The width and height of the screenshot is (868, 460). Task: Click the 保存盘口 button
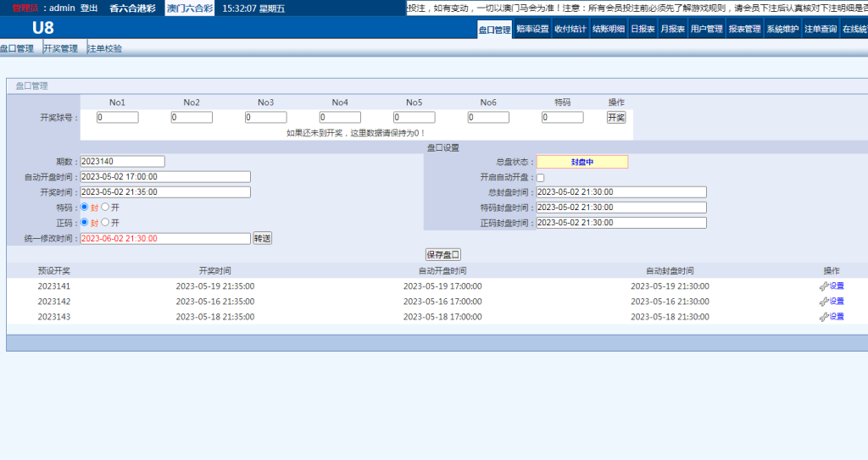pos(442,254)
